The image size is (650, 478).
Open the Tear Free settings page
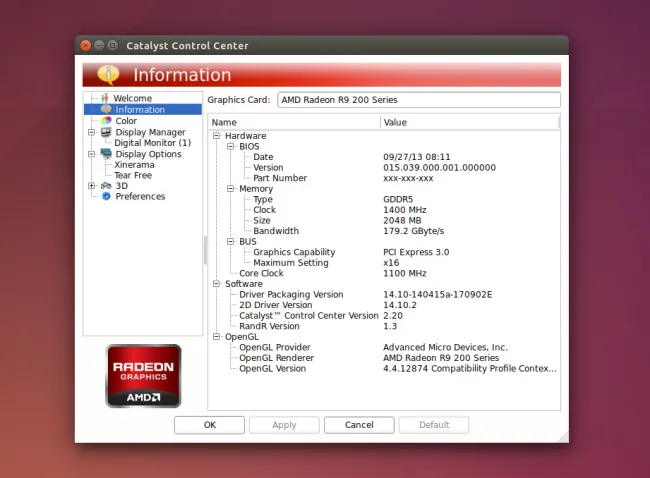[133, 175]
